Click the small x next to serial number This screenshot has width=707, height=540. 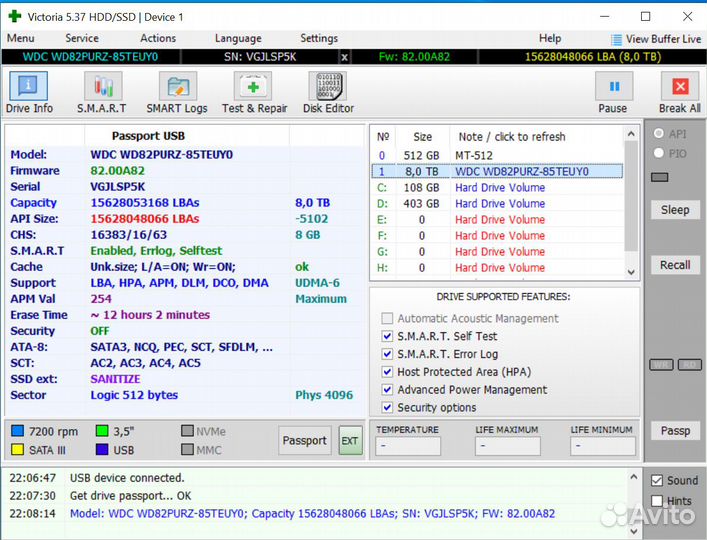pyautogui.click(x=344, y=57)
